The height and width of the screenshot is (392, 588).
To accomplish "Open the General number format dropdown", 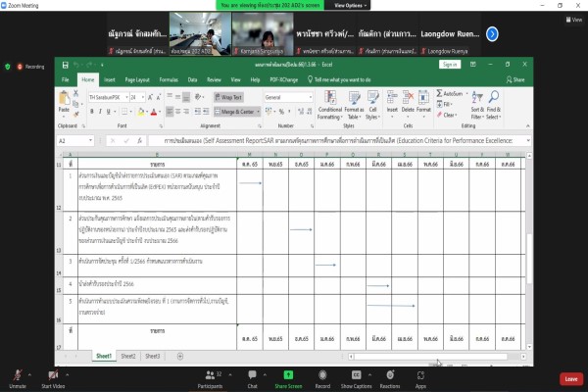I will coord(310,98).
